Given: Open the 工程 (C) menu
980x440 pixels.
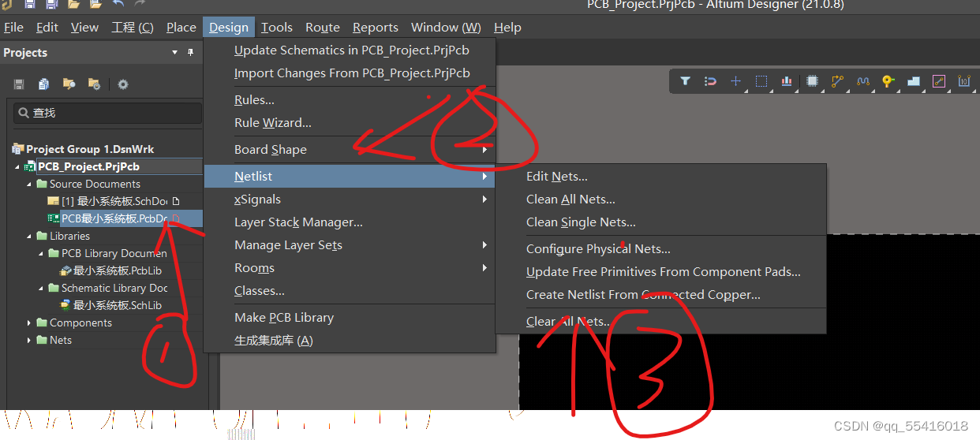Looking at the screenshot, I should point(133,28).
